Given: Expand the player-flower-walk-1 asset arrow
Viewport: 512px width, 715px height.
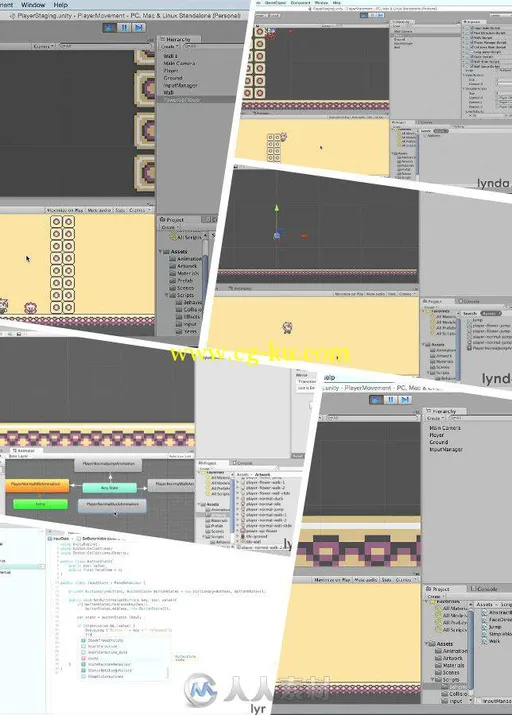Looking at the screenshot, I should point(238,482).
